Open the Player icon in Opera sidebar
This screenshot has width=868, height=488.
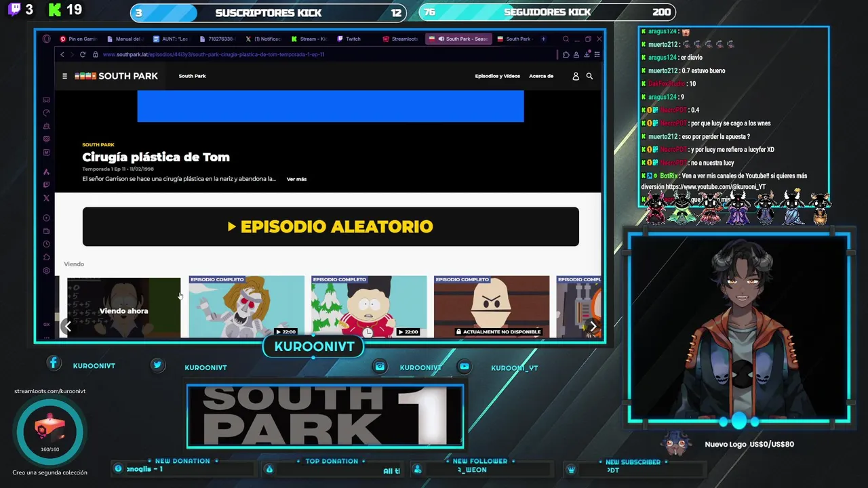point(46,218)
